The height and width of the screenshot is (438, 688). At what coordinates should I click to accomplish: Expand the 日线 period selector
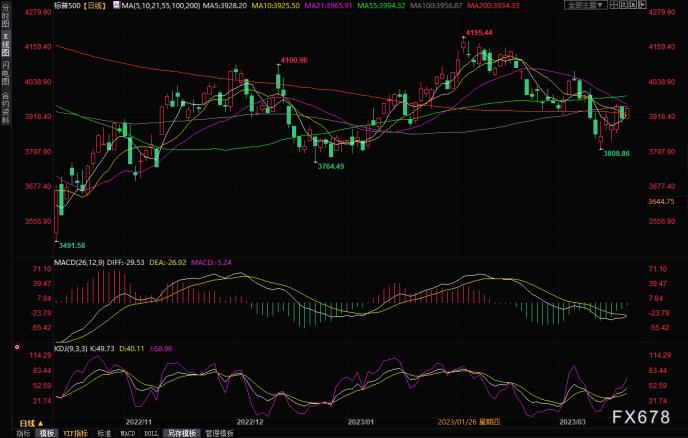click(32, 424)
